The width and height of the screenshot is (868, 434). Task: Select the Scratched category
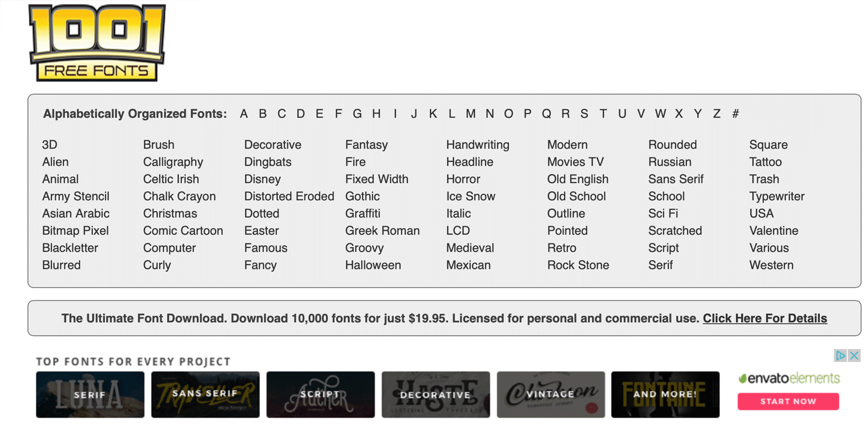675,231
